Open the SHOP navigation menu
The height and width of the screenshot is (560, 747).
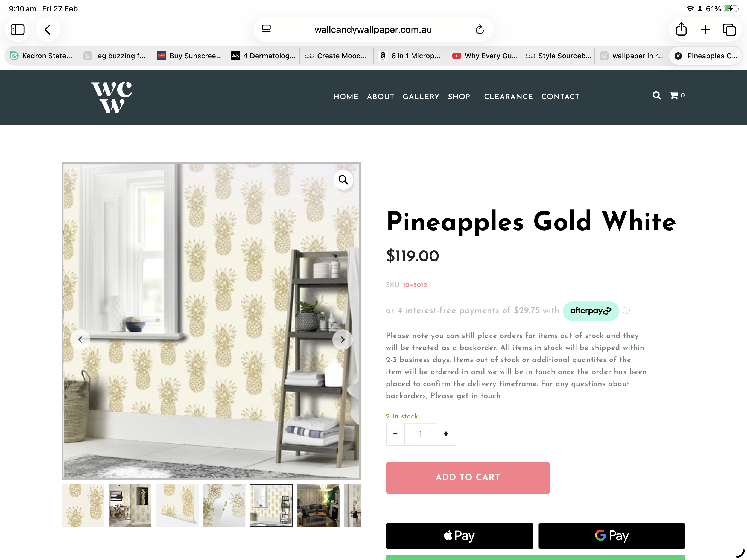tap(459, 97)
